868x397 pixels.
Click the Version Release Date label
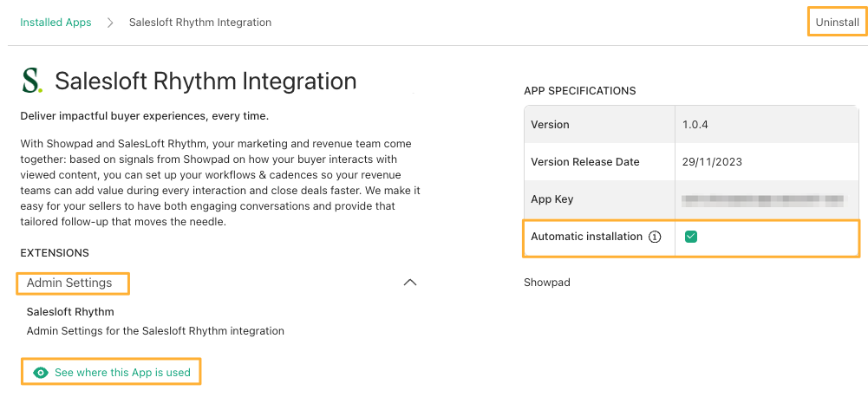[585, 162]
